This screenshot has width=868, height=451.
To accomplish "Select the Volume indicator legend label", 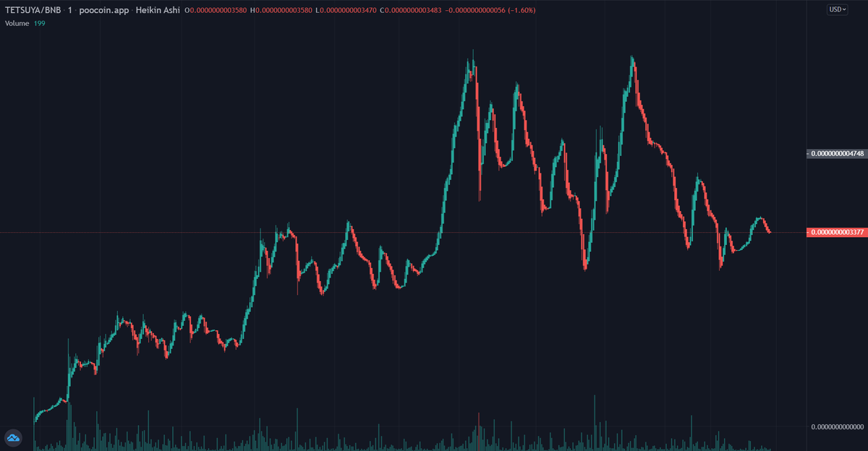I will 17,24.
